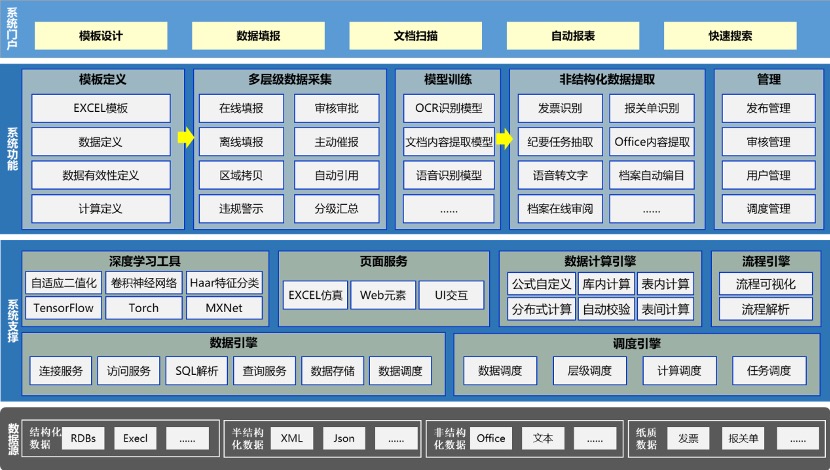Click the 审核审批 box
Image resolution: width=830 pixels, height=470 pixels.
click(337, 108)
